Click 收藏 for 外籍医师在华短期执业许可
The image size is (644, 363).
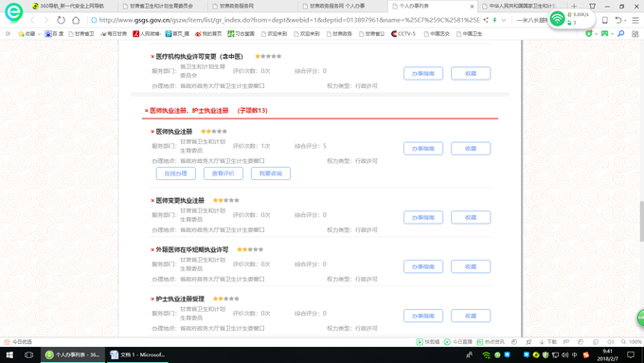coord(471,266)
